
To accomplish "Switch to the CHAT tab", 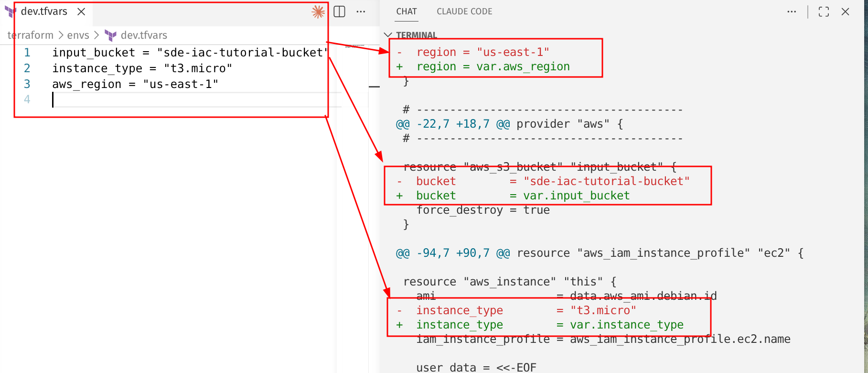I will [x=407, y=11].
